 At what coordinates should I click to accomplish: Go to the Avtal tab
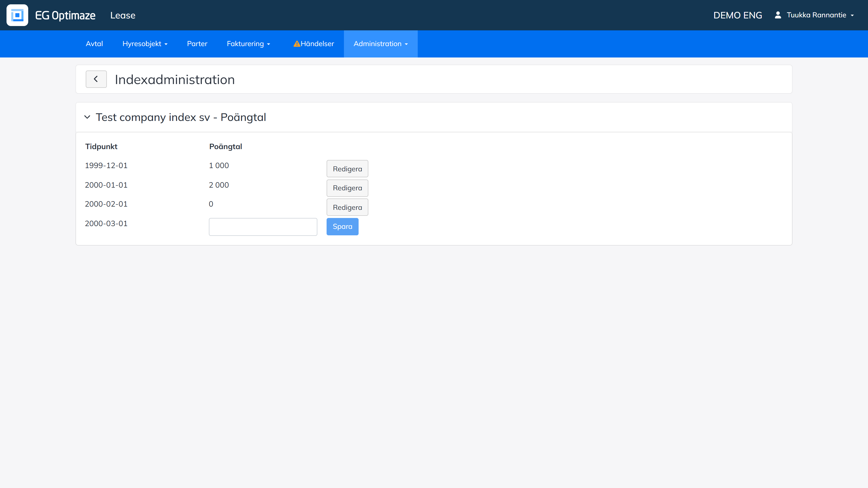click(94, 44)
